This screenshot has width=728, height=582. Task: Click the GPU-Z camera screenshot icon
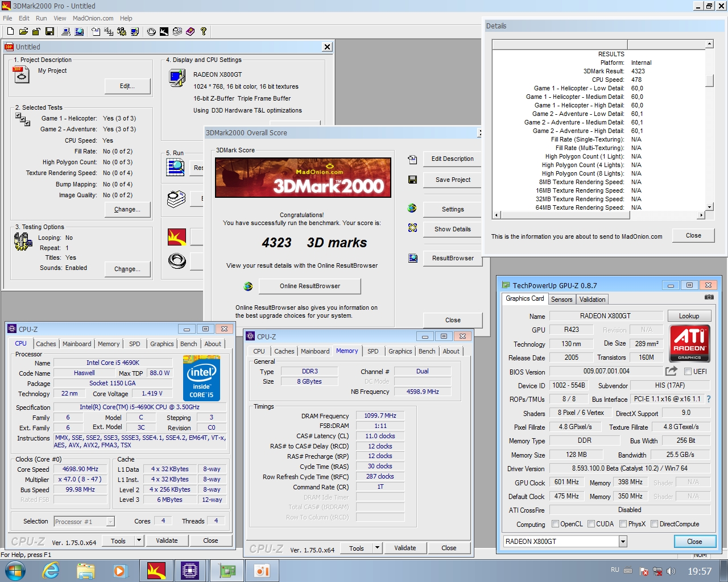(x=709, y=297)
